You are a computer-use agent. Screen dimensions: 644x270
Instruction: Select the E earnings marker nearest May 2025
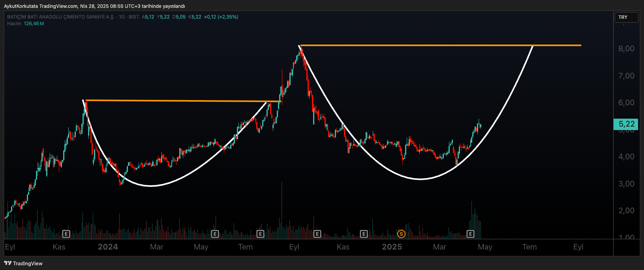(x=470, y=234)
